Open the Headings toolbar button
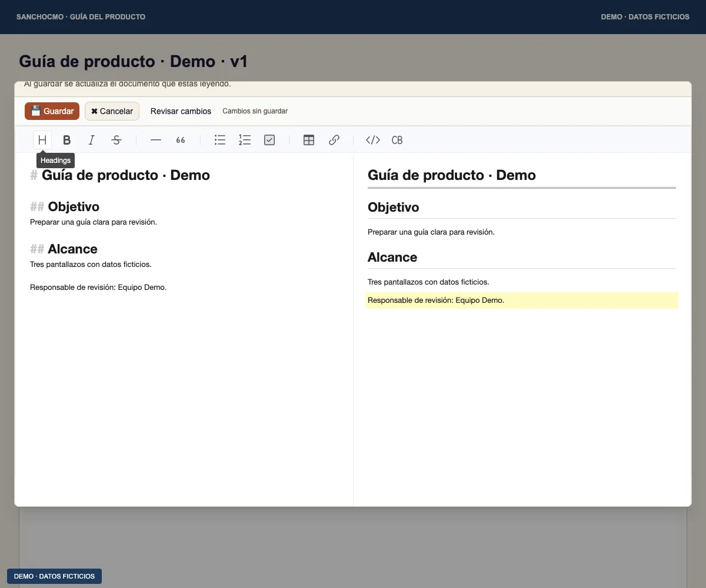This screenshot has width=706, height=588. click(42, 140)
